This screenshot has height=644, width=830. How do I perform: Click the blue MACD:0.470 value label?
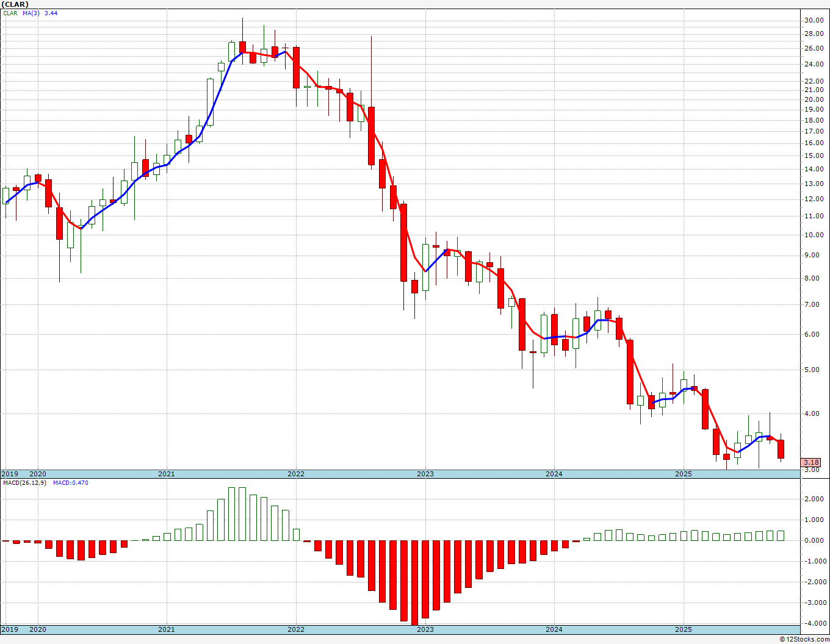click(x=70, y=483)
